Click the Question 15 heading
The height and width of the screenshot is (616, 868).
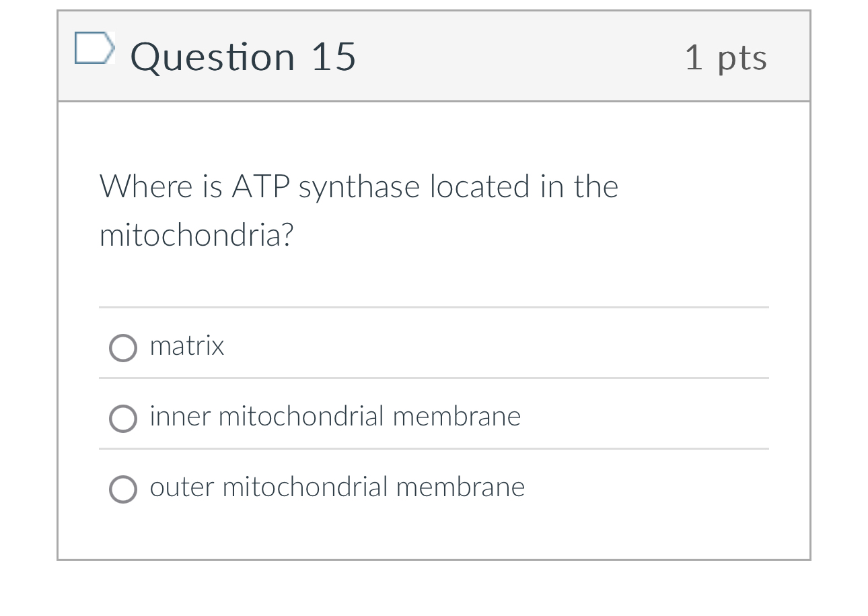[244, 57]
